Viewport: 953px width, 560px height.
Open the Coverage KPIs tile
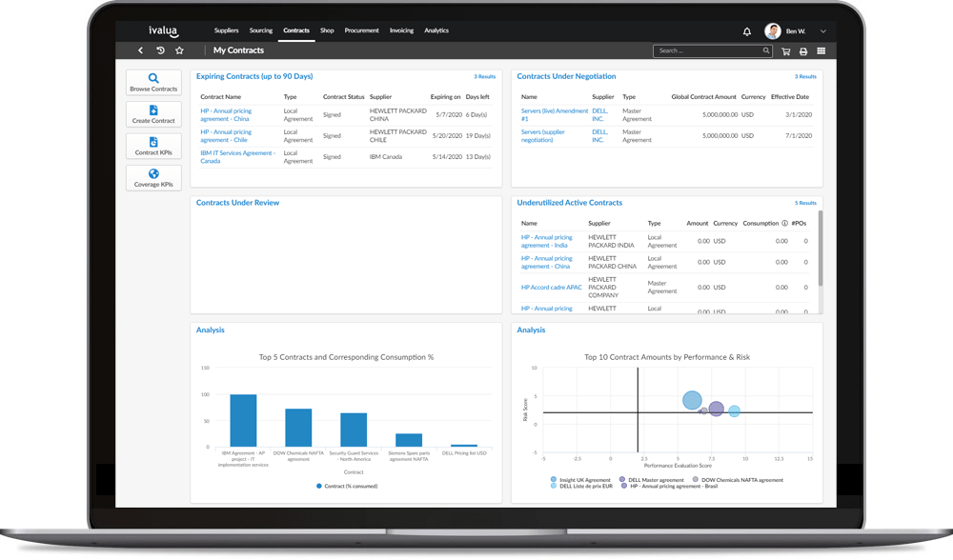153,178
